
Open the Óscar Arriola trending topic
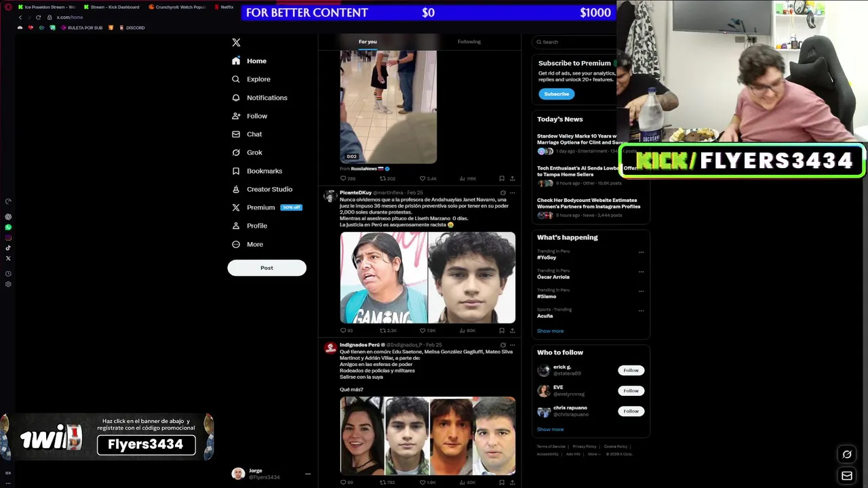point(553,277)
